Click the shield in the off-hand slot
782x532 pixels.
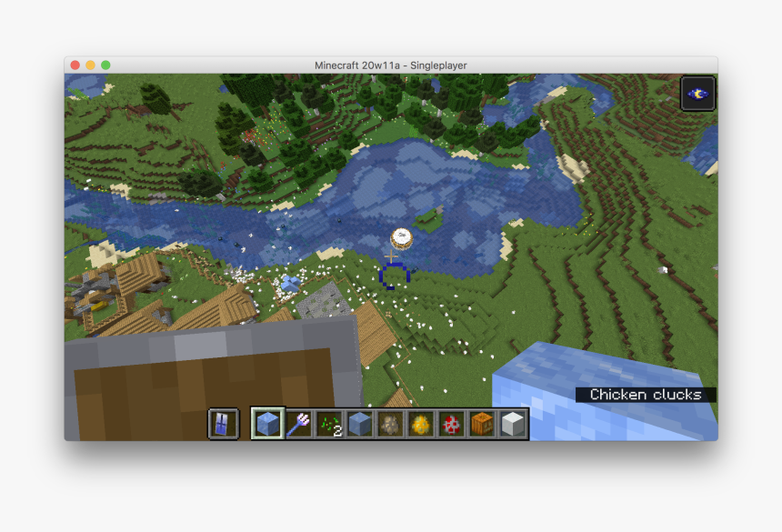pyautogui.click(x=223, y=424)
